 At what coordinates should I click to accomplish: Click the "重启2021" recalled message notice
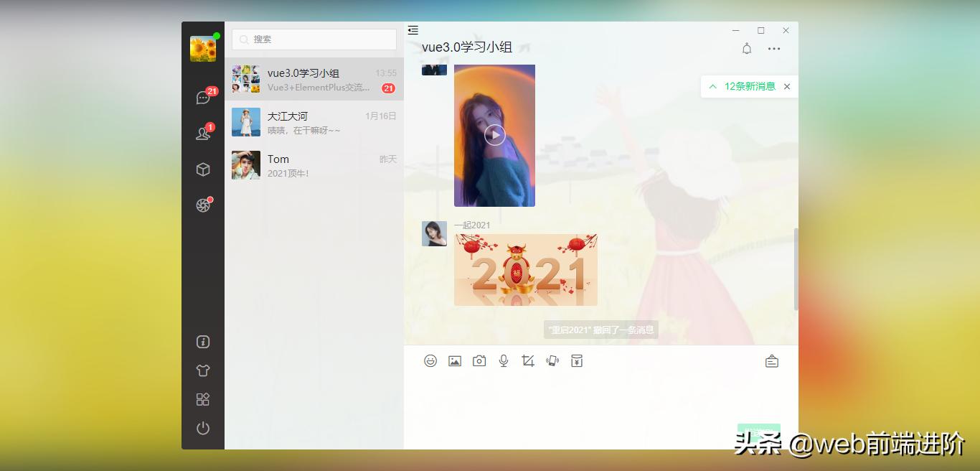[601, 330]
